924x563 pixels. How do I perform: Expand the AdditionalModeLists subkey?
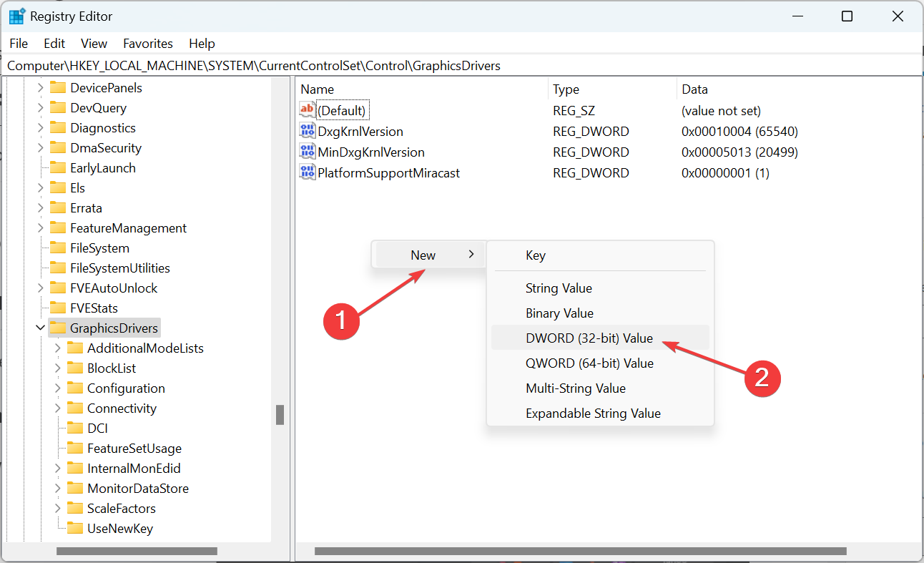coord(58,348)
